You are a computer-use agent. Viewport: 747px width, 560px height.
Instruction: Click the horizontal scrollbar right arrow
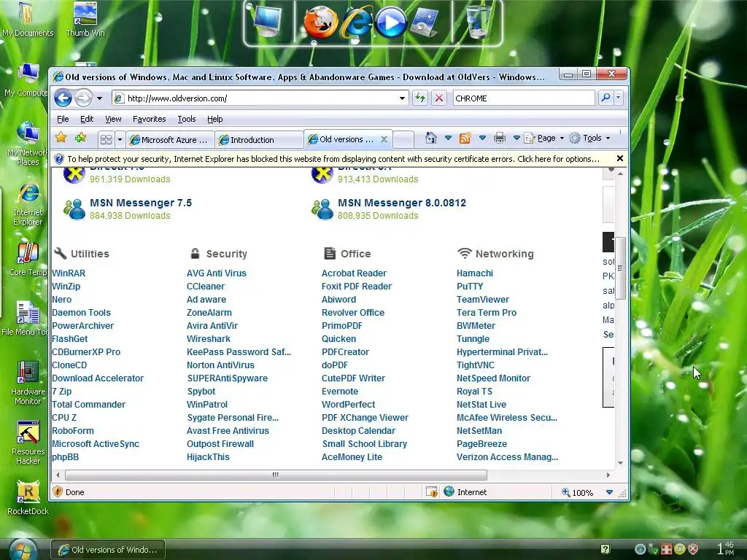[x=608, y=475]
